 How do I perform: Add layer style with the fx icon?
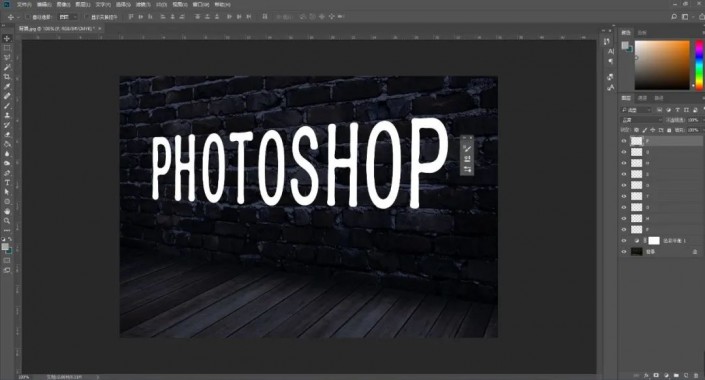tap(646, 375)
